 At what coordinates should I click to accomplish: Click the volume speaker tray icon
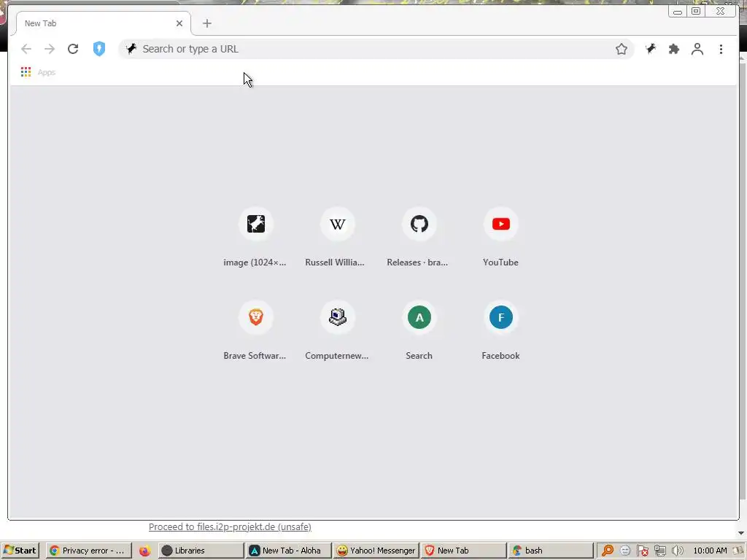pyautogui.click(x=677, y=551)
